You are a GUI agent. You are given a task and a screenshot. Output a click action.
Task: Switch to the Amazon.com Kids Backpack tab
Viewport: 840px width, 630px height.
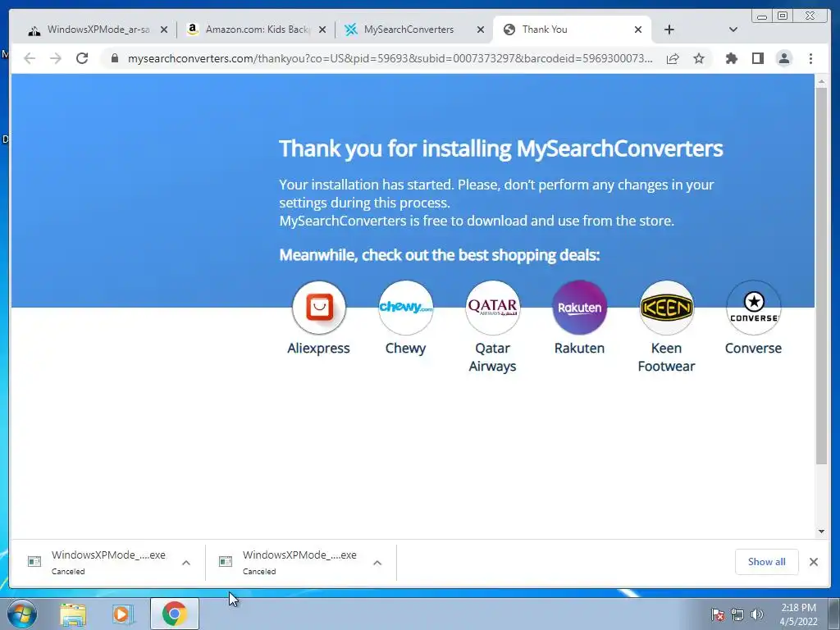point(257,30)
